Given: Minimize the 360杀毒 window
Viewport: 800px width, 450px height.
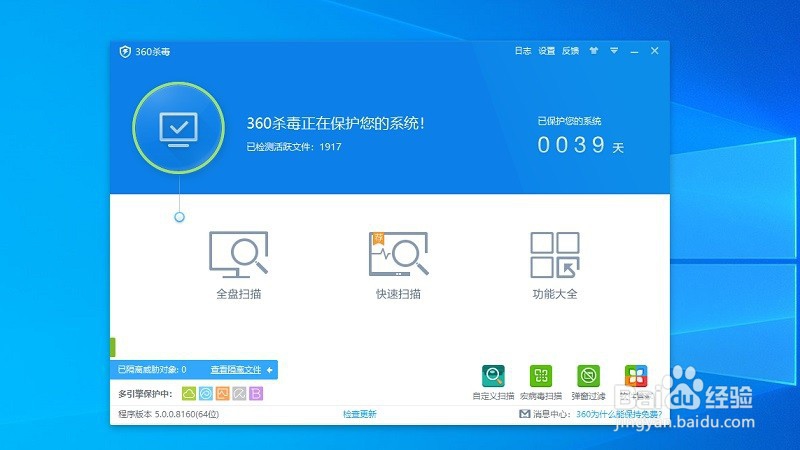Looking at the screenshot, I should click(x=634, y=51).
